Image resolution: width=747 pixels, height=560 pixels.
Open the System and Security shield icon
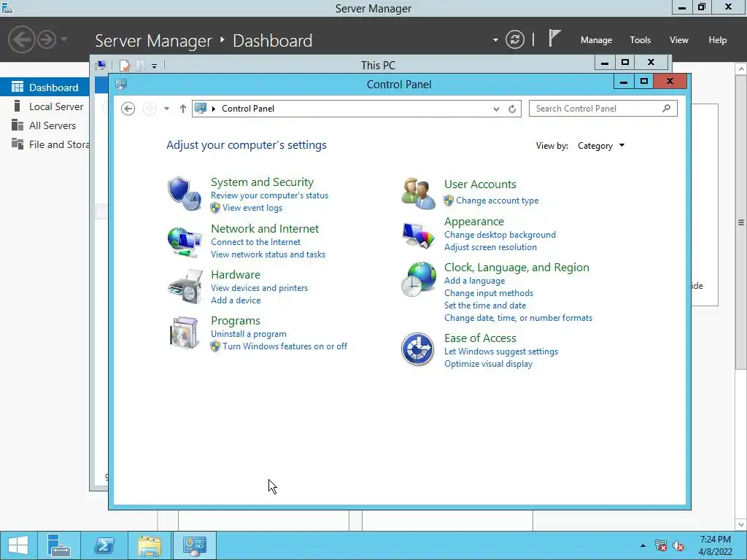(185, 194)
